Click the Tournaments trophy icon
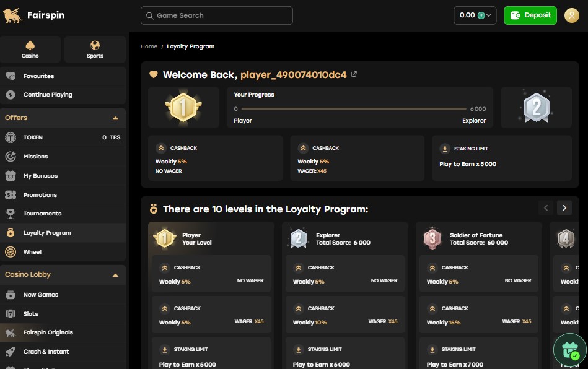 tap(11, 214)
